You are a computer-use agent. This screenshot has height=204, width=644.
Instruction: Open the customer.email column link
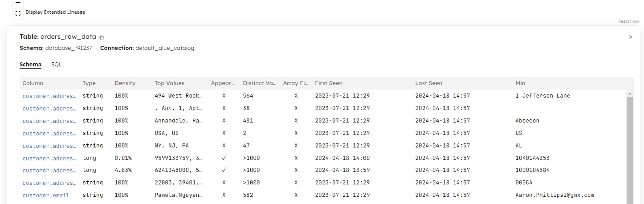click(x=46, y=195)
